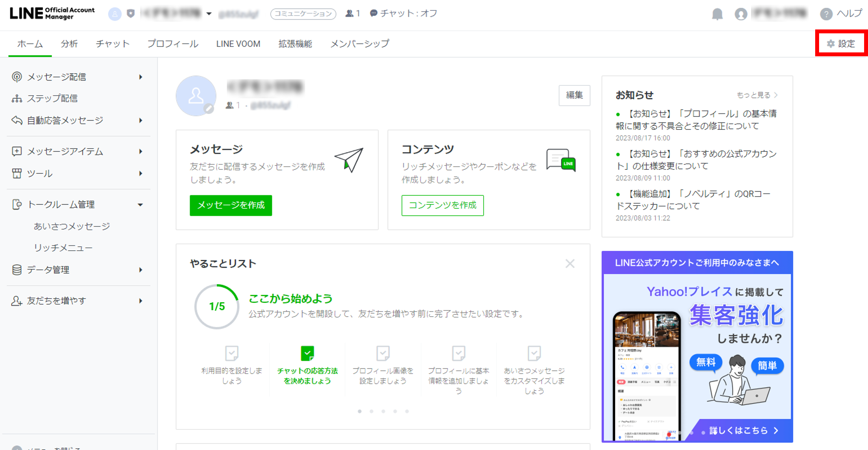Click the ツール storefront icon
Screen dimensions: 868x450
[17, 173]
